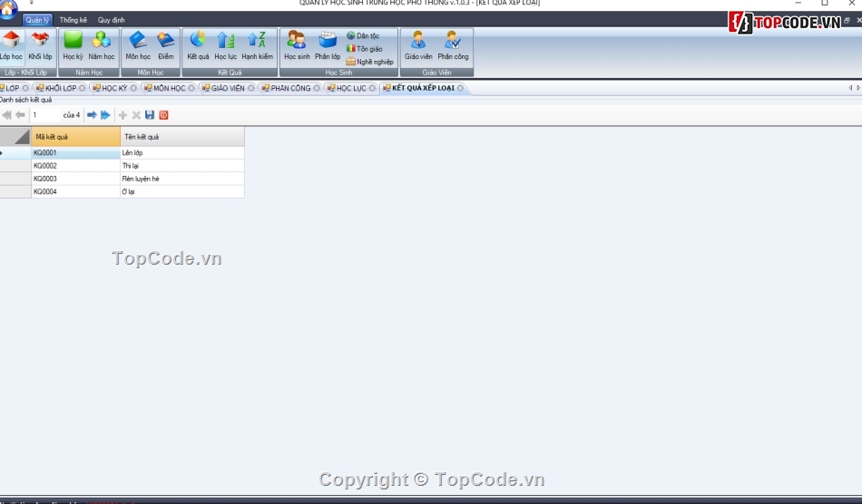Click the Điểm ribbon icon
The image size is (862, 504).
pyautogui.click(x=166, y=44)
